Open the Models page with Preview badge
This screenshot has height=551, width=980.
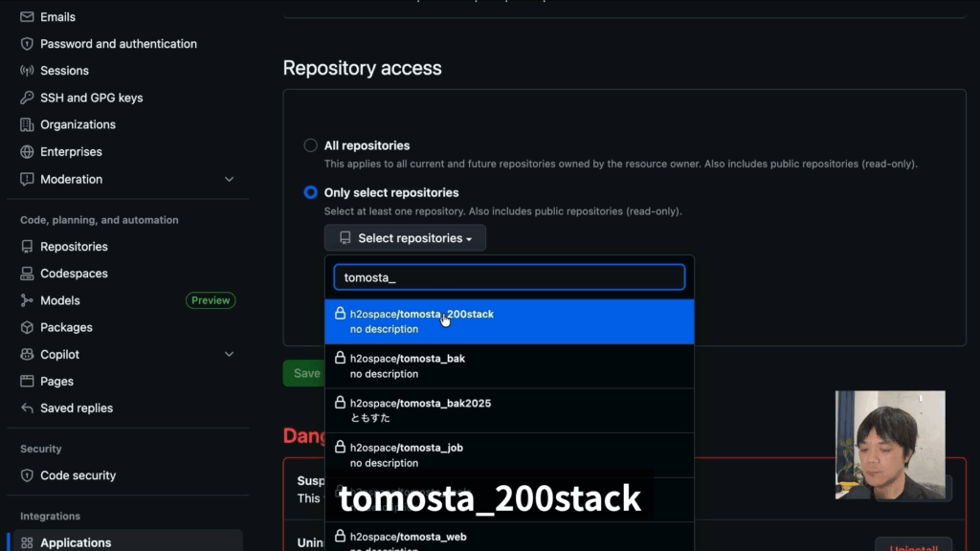point(60,300)
